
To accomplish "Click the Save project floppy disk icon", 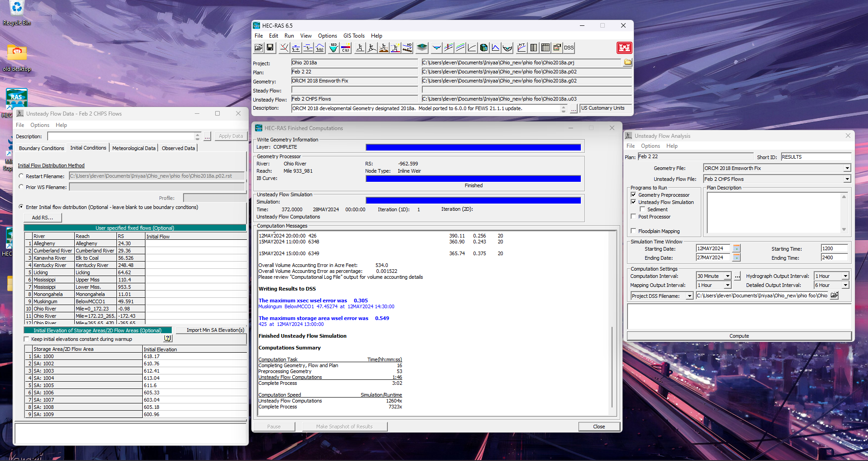I will click(270, 48).
